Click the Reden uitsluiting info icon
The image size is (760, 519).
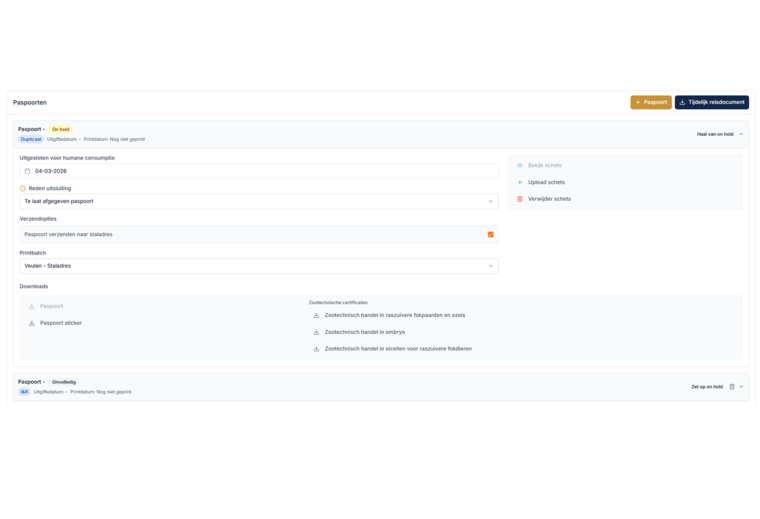point(22,189)
